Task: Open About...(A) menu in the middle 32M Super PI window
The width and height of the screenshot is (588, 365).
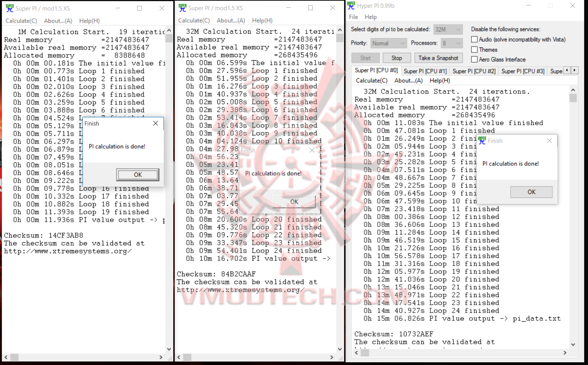Action: [231, 20]
